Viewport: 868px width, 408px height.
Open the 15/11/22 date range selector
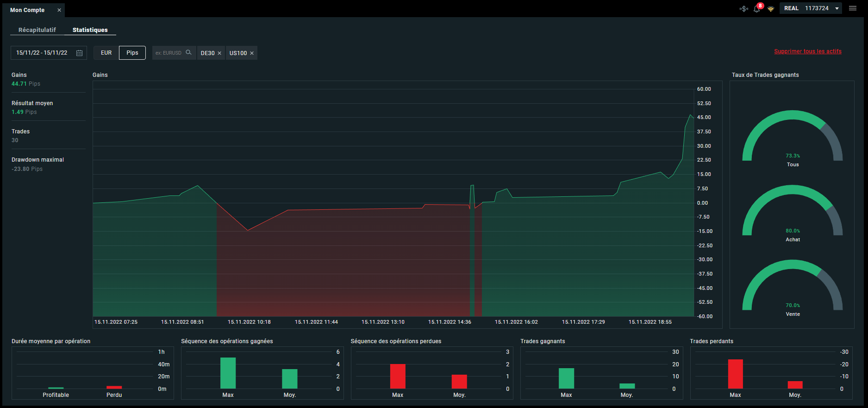pyautogui.click(x=49, y=53)
